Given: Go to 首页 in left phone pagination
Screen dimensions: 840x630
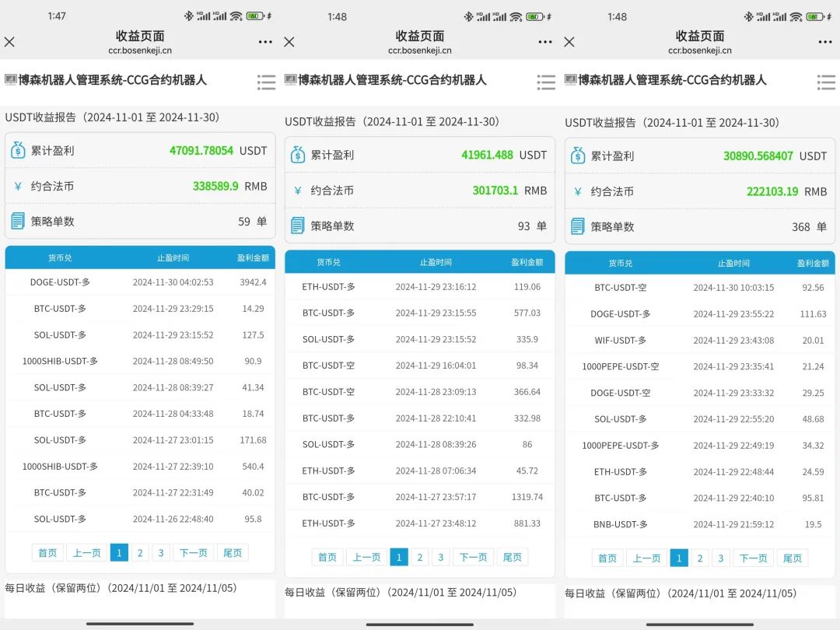Looking at the screenshot, I should coord(47,553).
